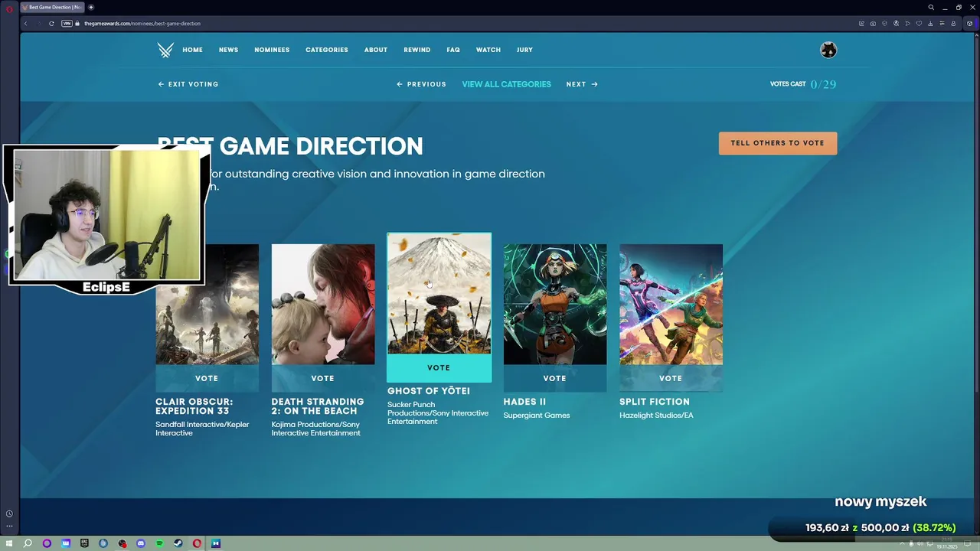Open sidebar three-dots more menu
980x551 pixels.
tap(9, 527)
